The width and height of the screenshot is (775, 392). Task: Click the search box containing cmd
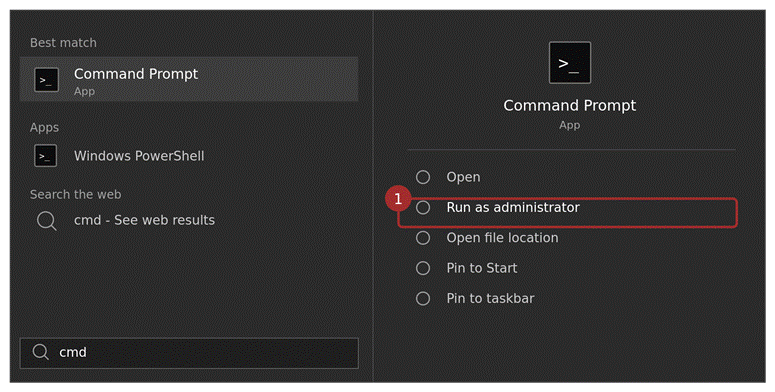click(x=189, y=353)
